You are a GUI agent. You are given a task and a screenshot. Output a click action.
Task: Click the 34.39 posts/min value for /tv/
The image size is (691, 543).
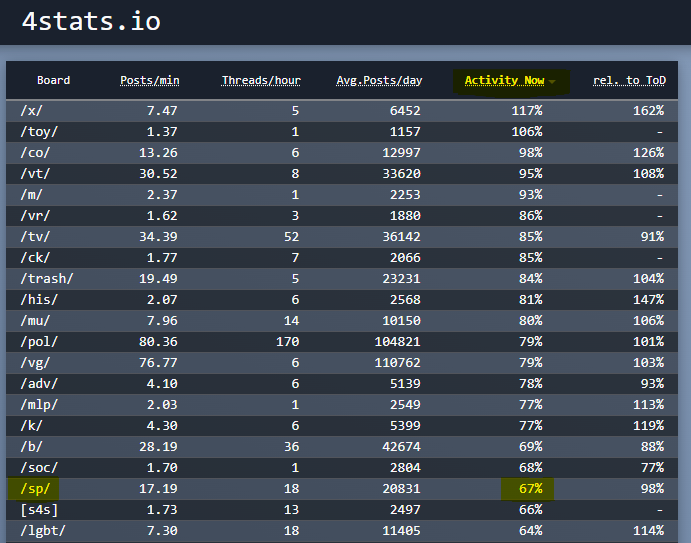[x=158, y=237]
